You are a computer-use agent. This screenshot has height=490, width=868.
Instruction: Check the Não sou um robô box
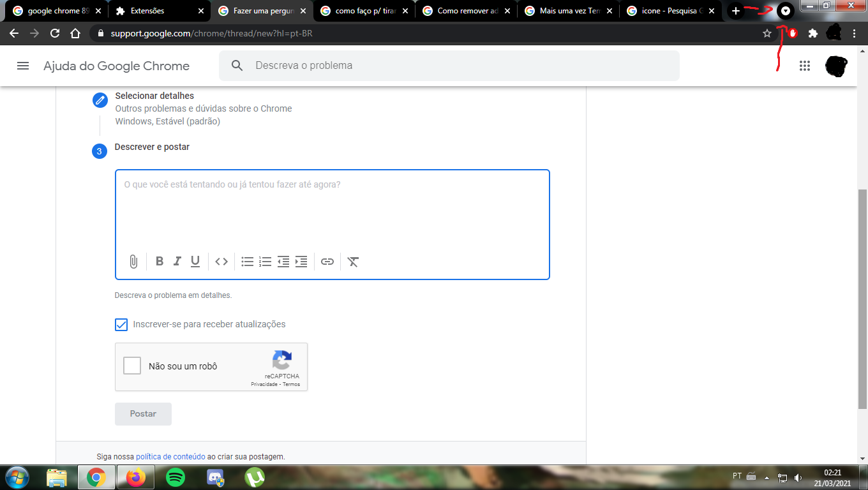coord(132,366)
